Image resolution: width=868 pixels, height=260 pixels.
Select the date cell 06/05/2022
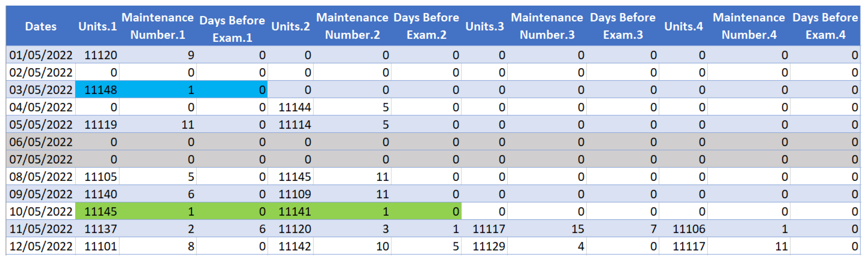(41, 142)
